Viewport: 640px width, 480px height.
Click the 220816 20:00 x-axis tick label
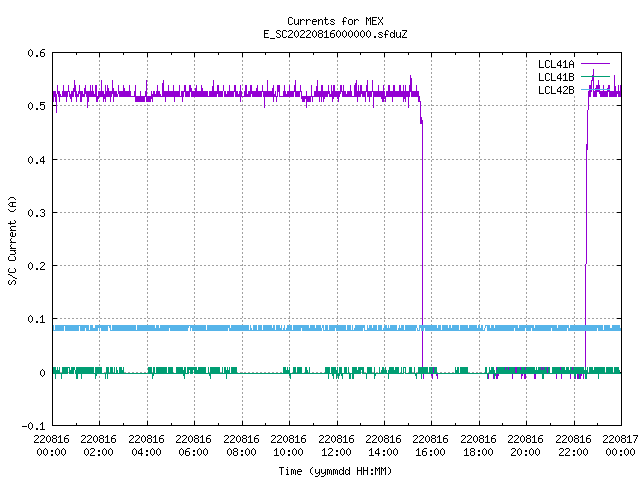pos(525,446)
